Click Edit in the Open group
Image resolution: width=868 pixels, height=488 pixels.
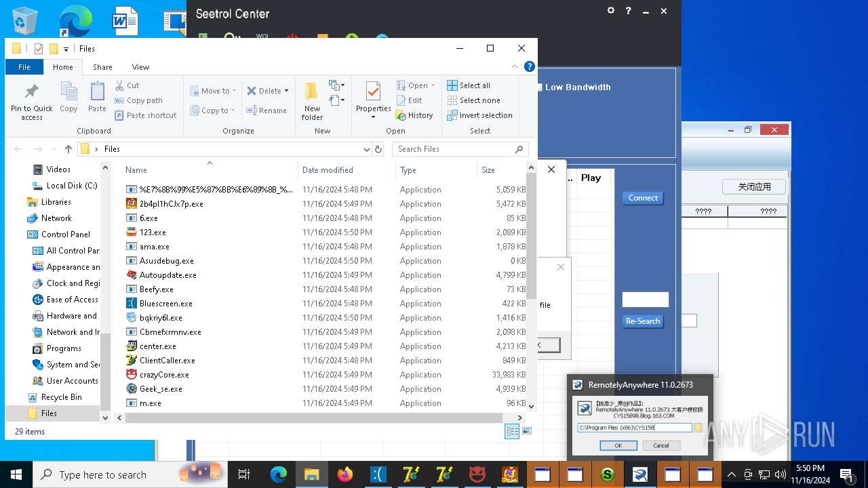click(x=409, y=100)
